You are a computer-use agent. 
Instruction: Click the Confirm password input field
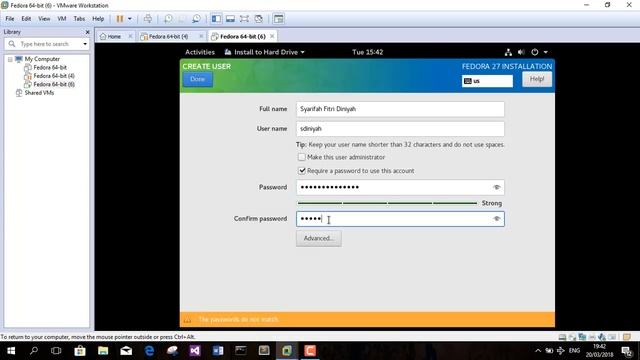(400, 219)
